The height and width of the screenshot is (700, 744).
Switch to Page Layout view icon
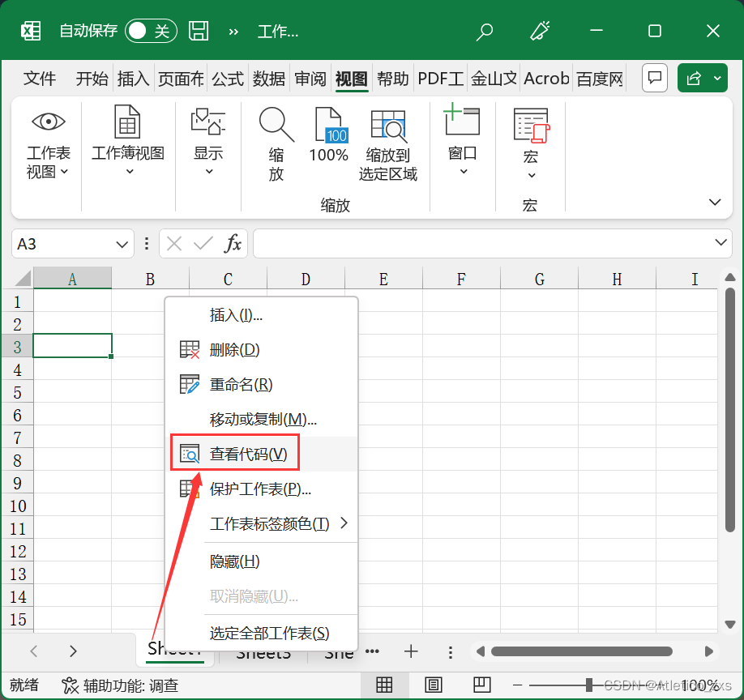434,685
